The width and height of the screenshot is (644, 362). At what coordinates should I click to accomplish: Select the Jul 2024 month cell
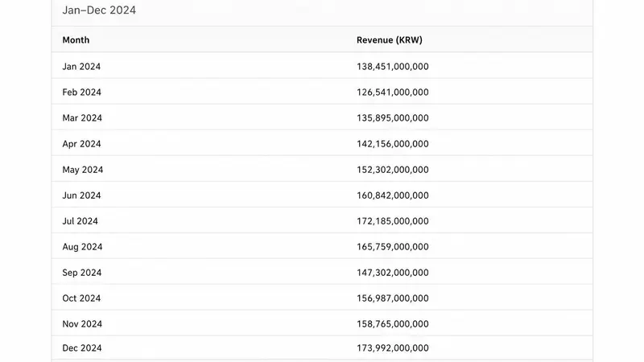(x=80, y=221)
